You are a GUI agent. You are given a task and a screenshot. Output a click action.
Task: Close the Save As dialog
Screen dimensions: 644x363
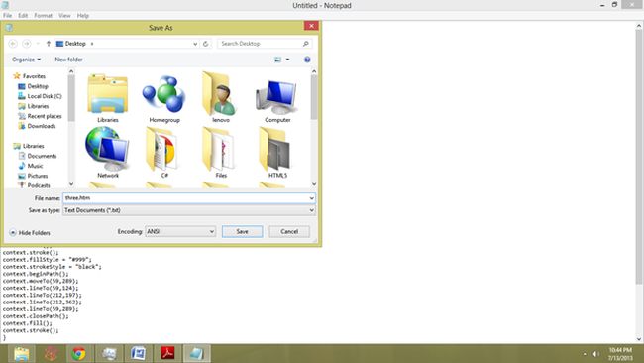[311, 26]
